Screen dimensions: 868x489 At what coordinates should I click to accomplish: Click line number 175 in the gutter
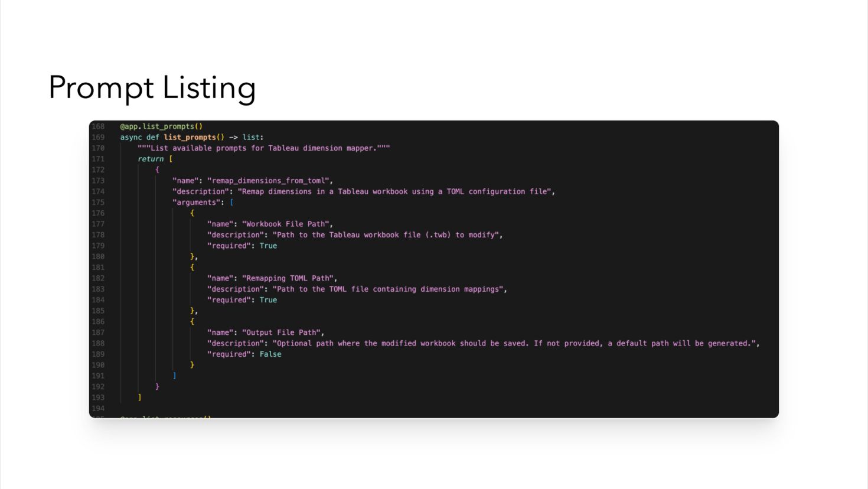pos(98,203)
